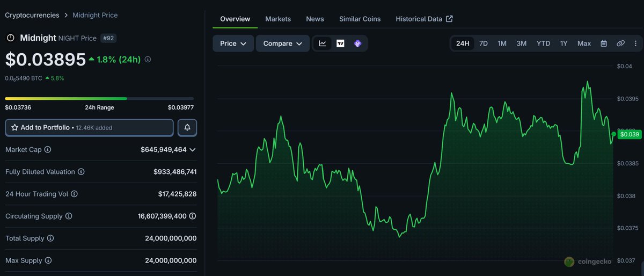Image resolution: width=644 pixels, height=276 pixels.
Task: Open the calendar date range picker
Action: click(x=604, y=43)
